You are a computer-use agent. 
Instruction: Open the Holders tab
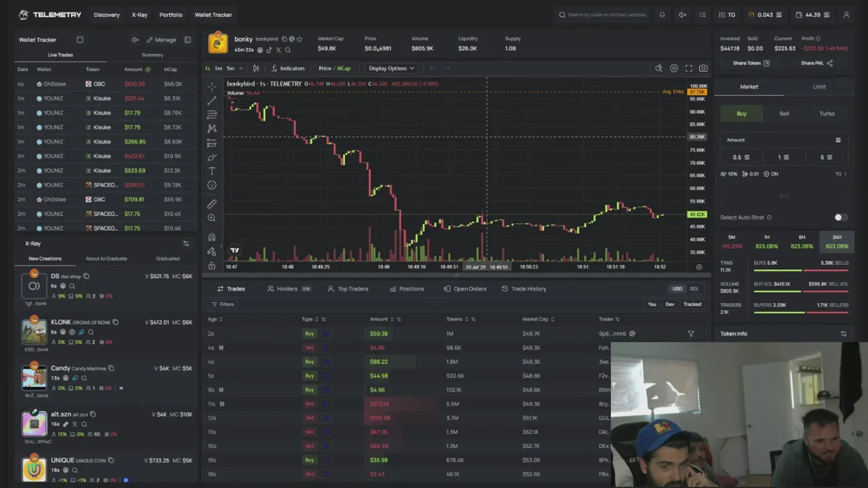(289, 289)
